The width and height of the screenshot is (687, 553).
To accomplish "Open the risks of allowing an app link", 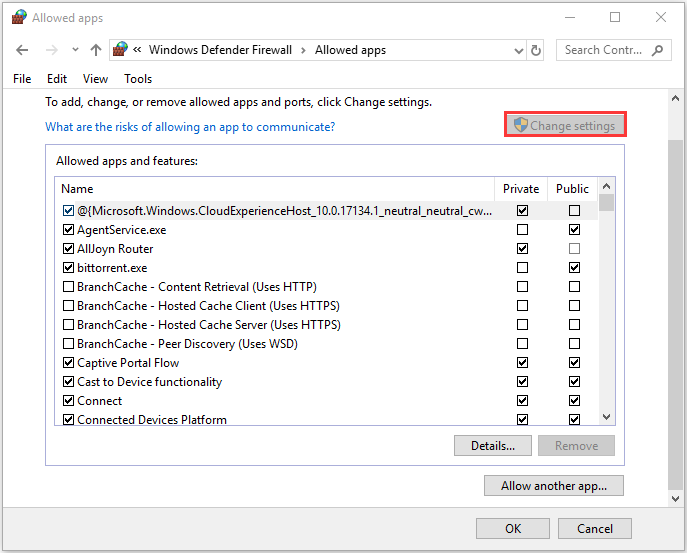I will [x=190, y=127].
